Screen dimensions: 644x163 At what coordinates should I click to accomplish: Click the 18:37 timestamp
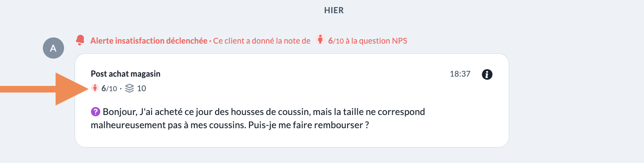point(460,74)
